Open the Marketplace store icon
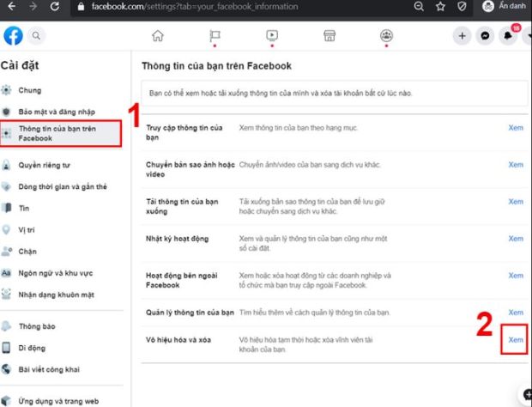This screenshot has height=407, width=532. [x=329, y=36]
